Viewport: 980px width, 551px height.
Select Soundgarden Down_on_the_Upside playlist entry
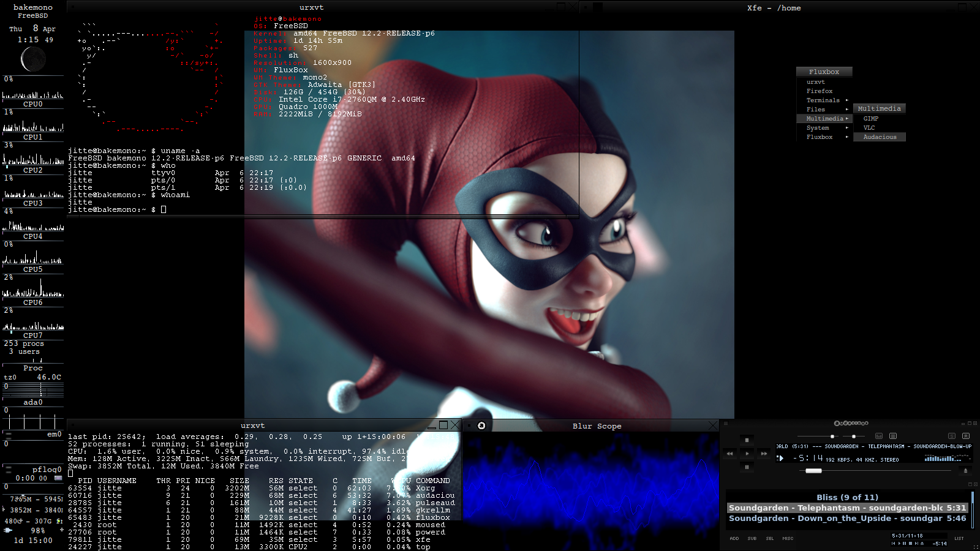848,518
